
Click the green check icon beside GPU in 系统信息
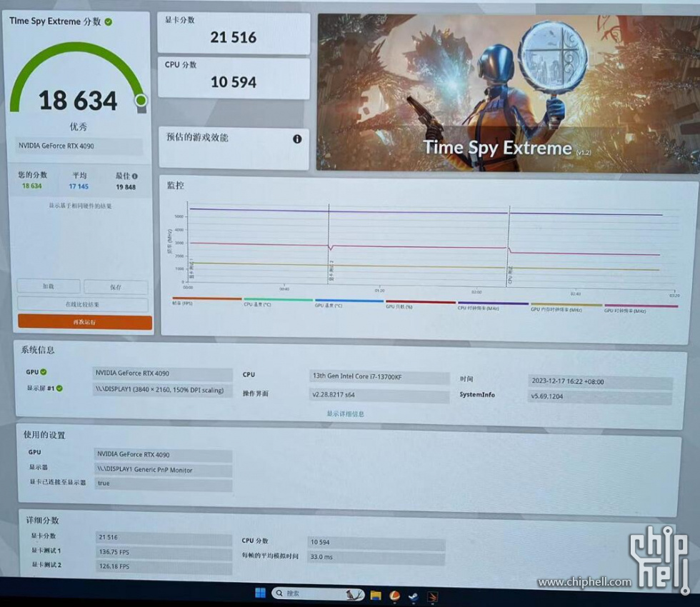44,372
